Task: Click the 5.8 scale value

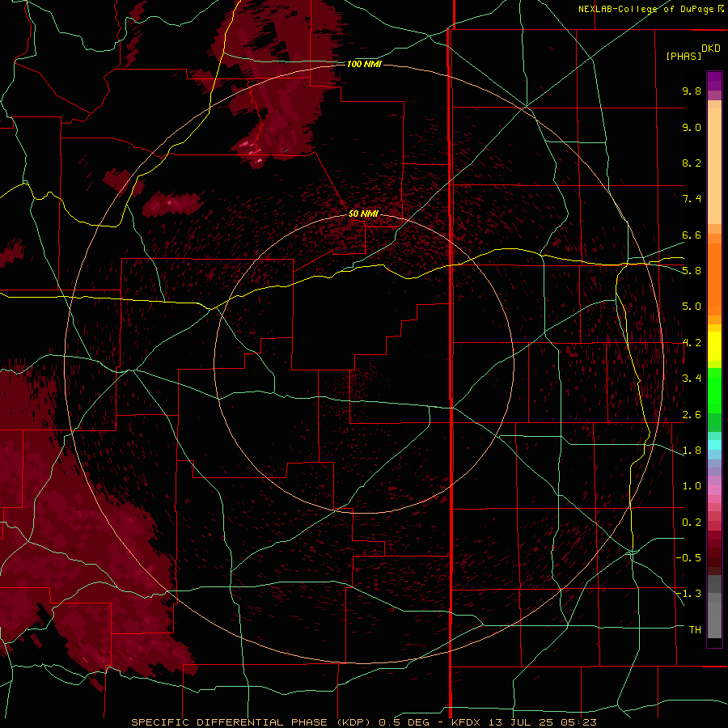Action: (692, 271)
